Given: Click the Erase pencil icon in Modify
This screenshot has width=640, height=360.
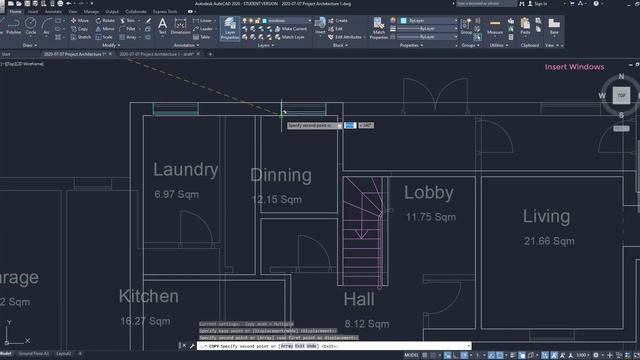Looking at the screenshot, I should [x=148, y=20].
